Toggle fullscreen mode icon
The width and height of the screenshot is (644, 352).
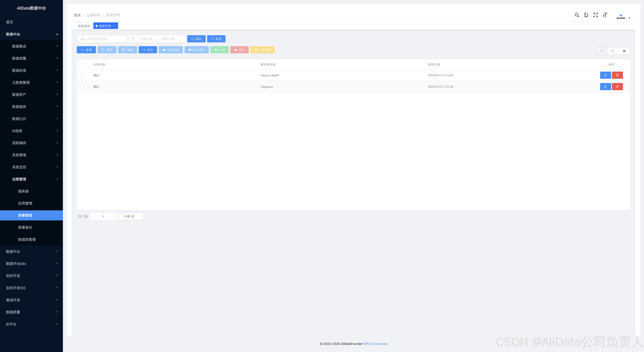(596, 15)
